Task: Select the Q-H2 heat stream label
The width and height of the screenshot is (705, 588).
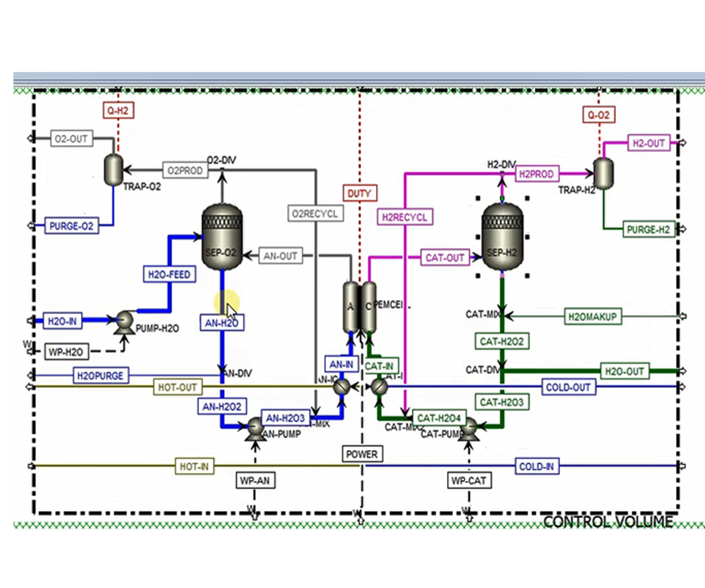Action: click(x=118, y=111)
